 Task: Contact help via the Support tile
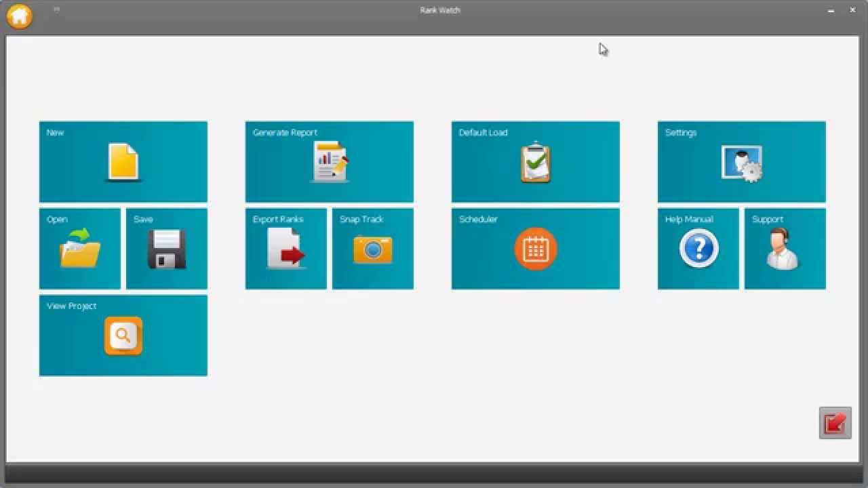[x=785, y=249]
